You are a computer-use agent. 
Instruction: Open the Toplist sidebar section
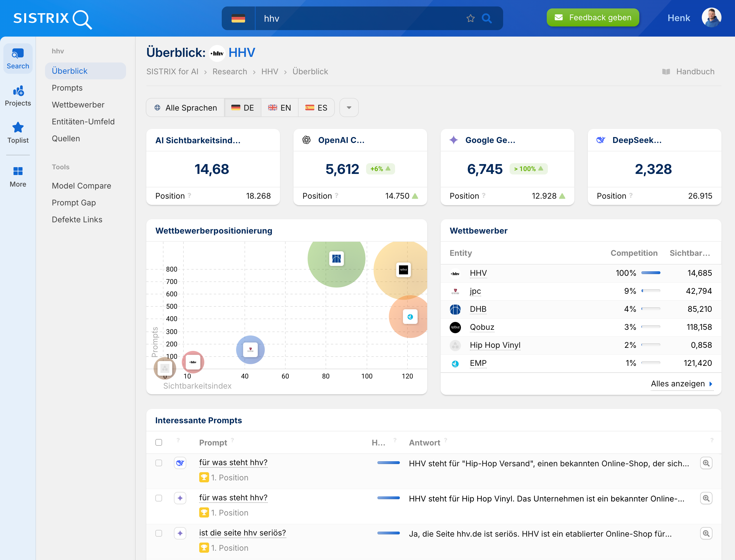click(18, 133)
